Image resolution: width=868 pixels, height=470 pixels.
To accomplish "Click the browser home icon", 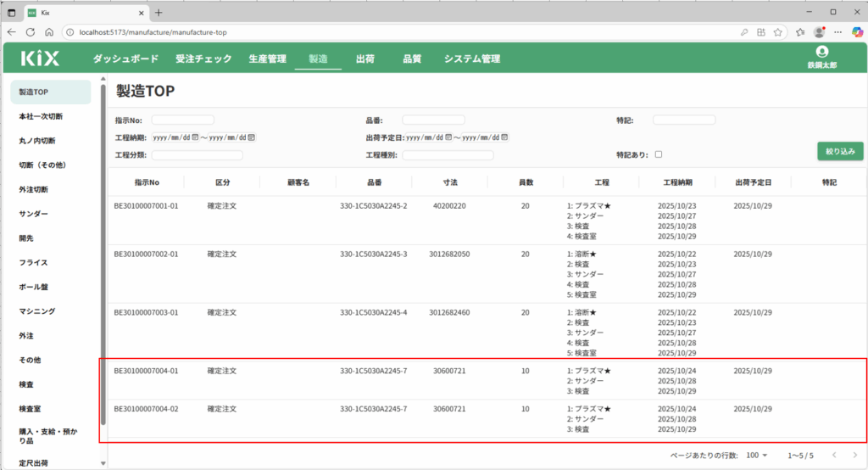I will click(x=49, y=32).
